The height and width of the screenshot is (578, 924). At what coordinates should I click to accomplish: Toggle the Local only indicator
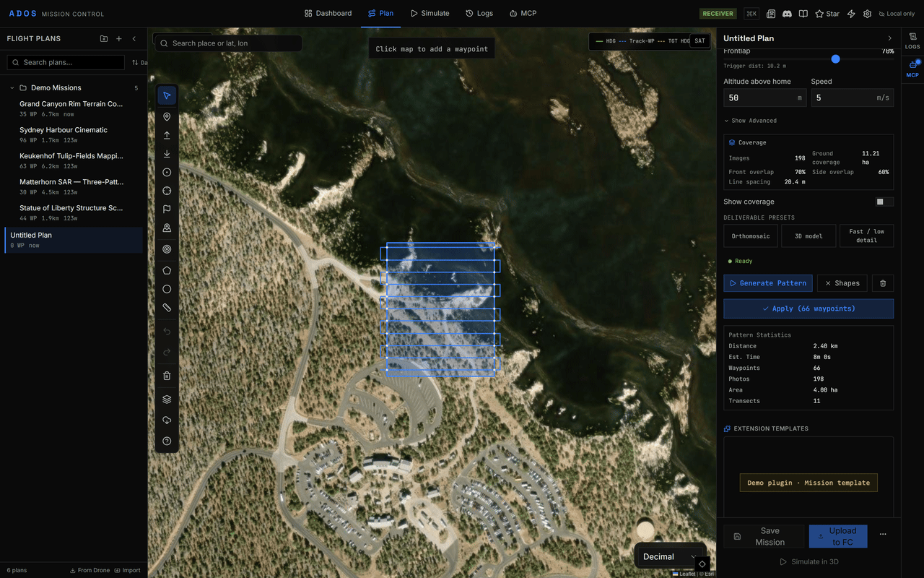pyautogui.click(x=896, y=14)
